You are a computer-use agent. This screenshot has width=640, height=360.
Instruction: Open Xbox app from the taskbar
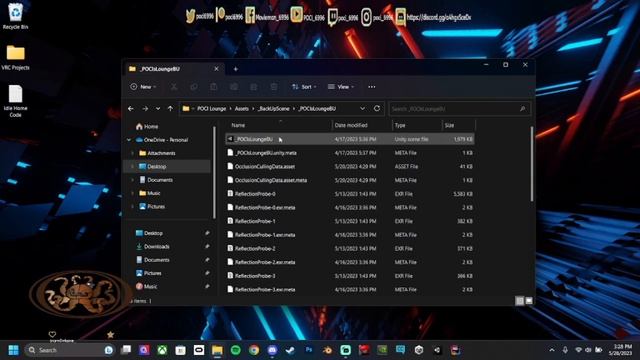point(162,350)
